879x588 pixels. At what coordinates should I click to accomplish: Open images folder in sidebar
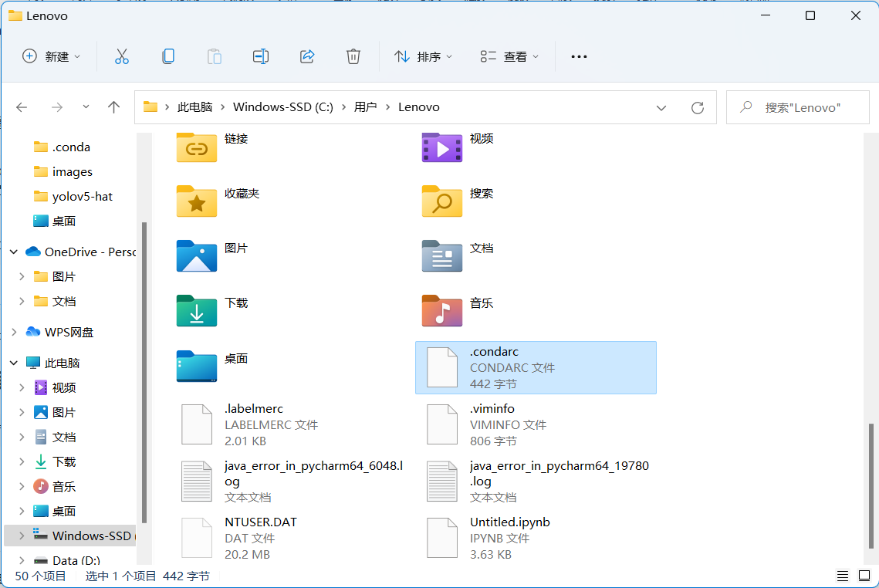click(71, 171)
